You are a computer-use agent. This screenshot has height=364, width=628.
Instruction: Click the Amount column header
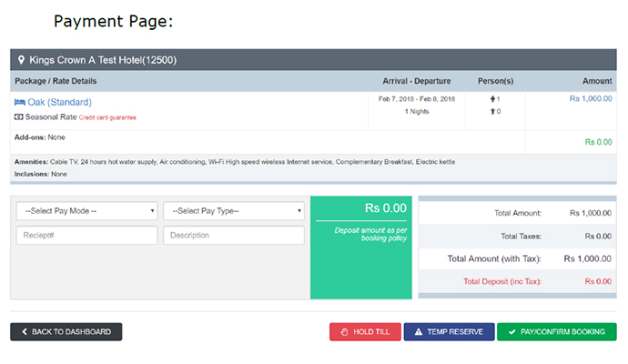597,81
